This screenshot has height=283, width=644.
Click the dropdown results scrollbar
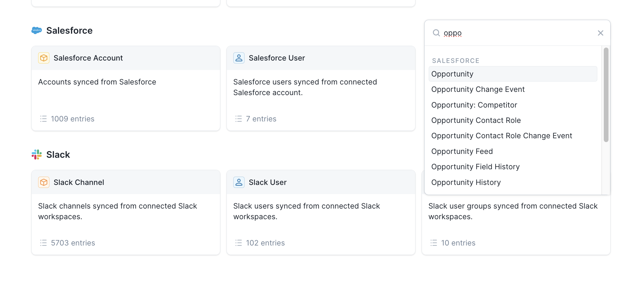[606, 95]
